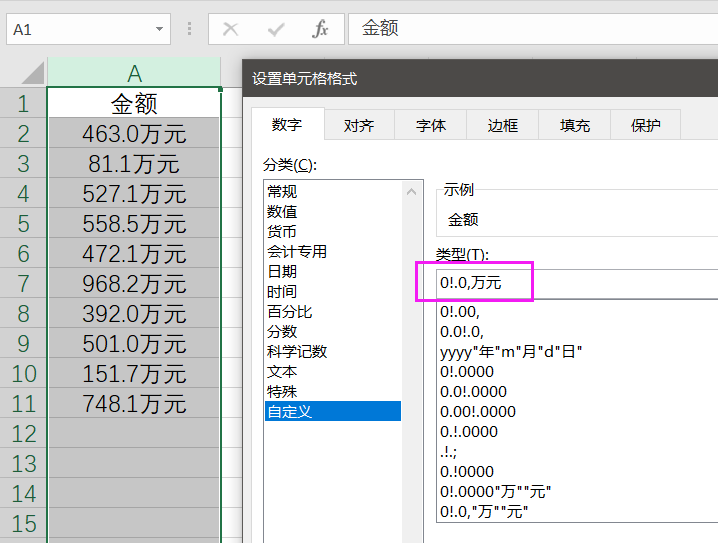Viewport: 718px width, 543px height.
Task: Click cell with 527.1万元
Action: [x=134, y=193]
